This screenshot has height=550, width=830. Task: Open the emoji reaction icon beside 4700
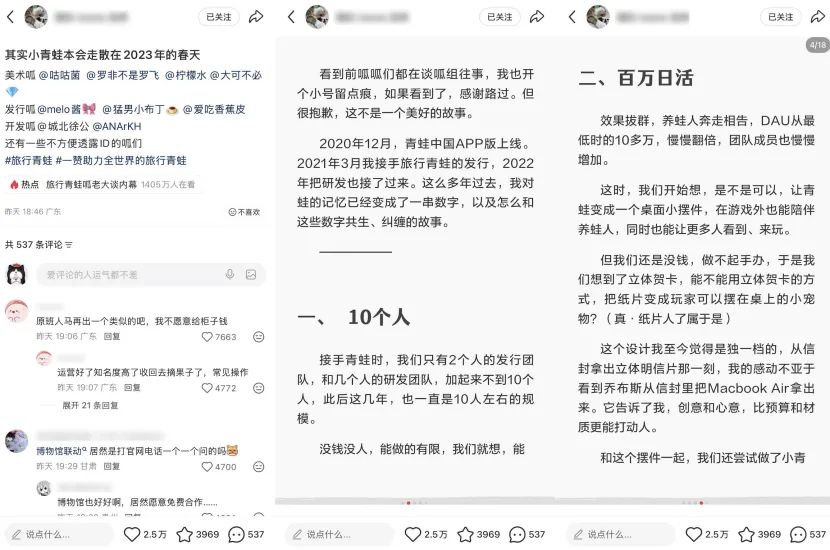click(258, 467)
